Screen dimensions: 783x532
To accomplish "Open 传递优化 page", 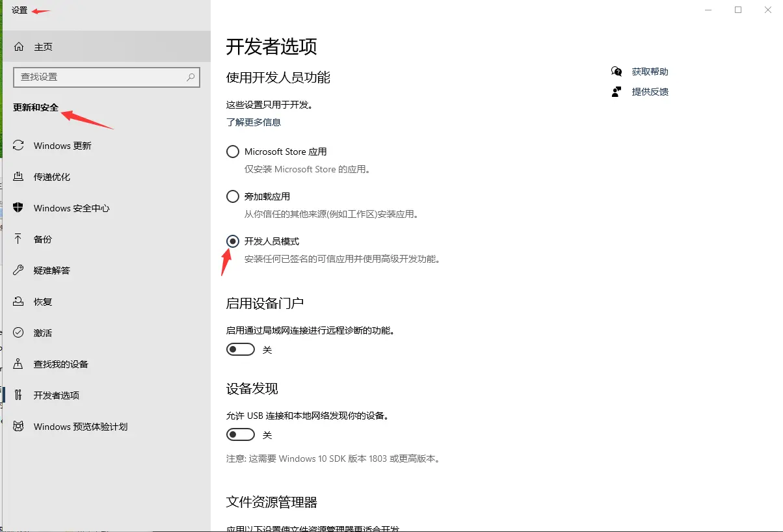I will 107,177.
